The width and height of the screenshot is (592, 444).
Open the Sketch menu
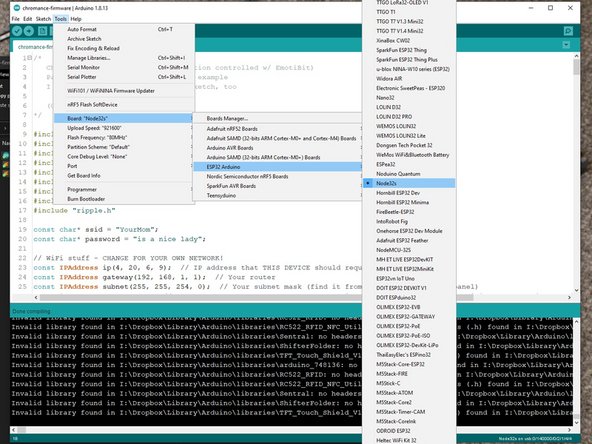[43, 19]
